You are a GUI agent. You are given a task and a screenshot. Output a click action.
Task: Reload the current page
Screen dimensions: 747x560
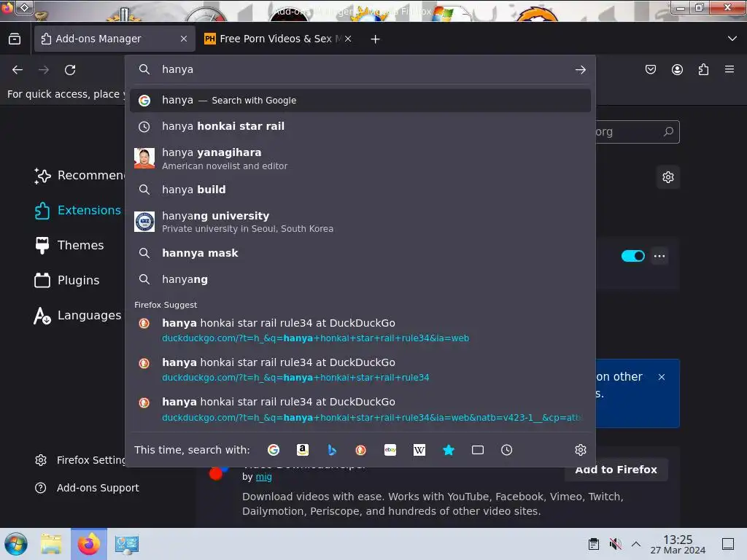click(70, 70)
